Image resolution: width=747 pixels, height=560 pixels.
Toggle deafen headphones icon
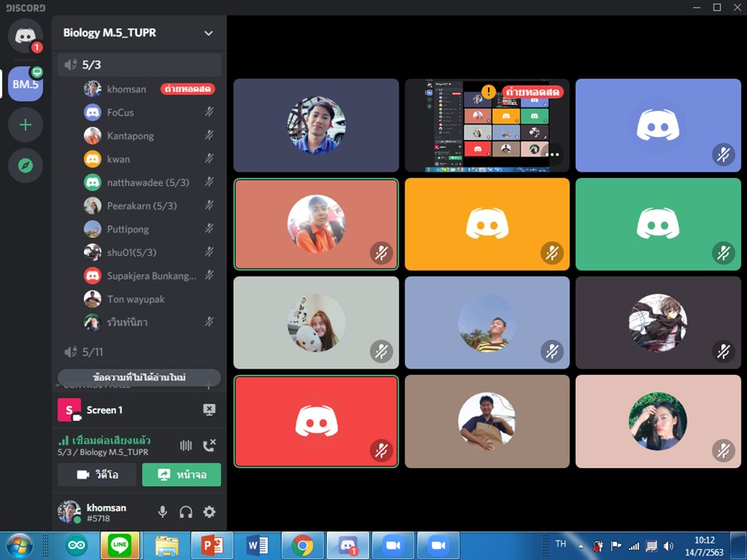(186, 512)
